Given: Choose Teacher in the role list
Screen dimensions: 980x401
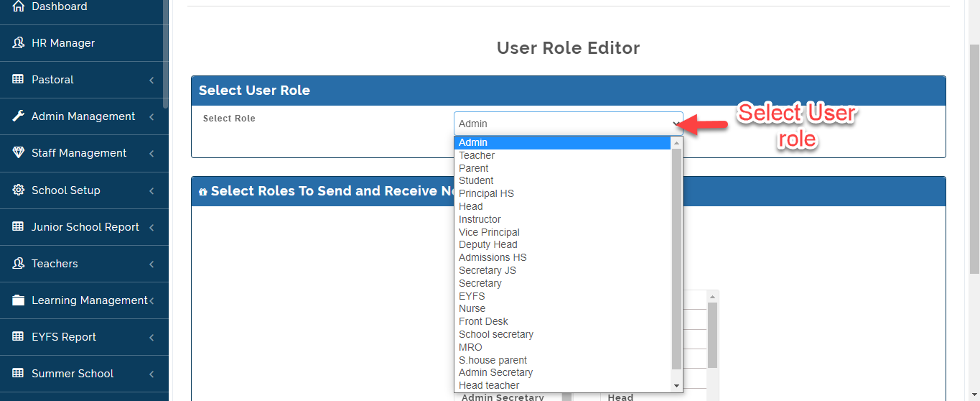Looking at the screenshot, I should [x=563, y=155].
